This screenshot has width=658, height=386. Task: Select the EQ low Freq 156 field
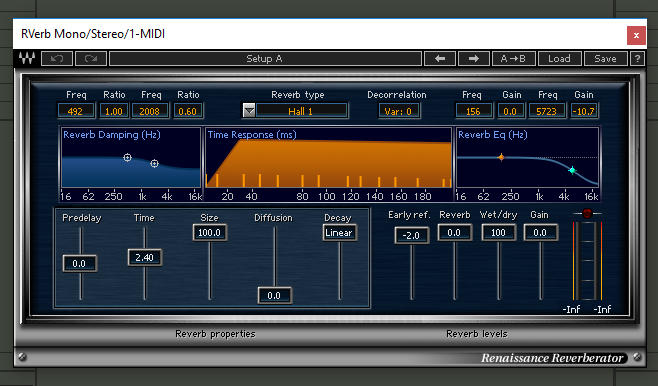[x=473, y=111]
